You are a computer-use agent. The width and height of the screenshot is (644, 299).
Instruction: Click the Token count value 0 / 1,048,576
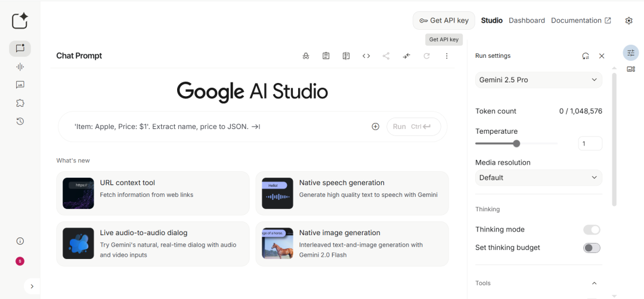[x=581, y=111]
